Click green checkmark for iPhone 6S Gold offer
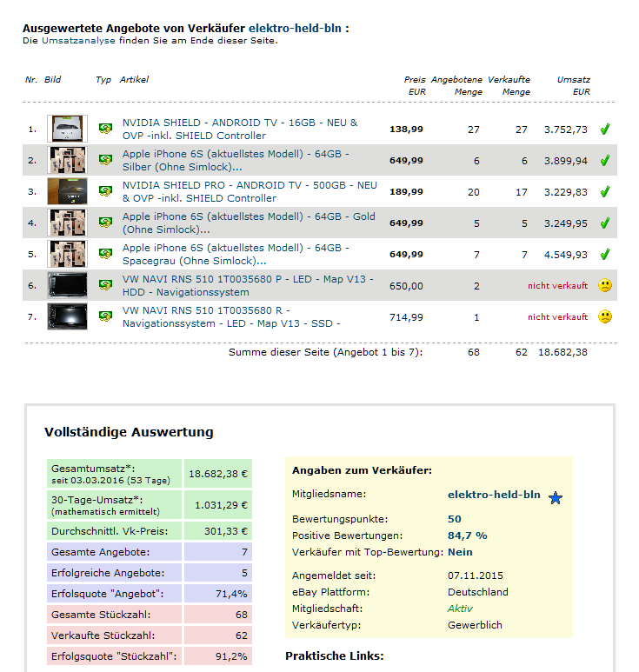 (x=605, y=223)
